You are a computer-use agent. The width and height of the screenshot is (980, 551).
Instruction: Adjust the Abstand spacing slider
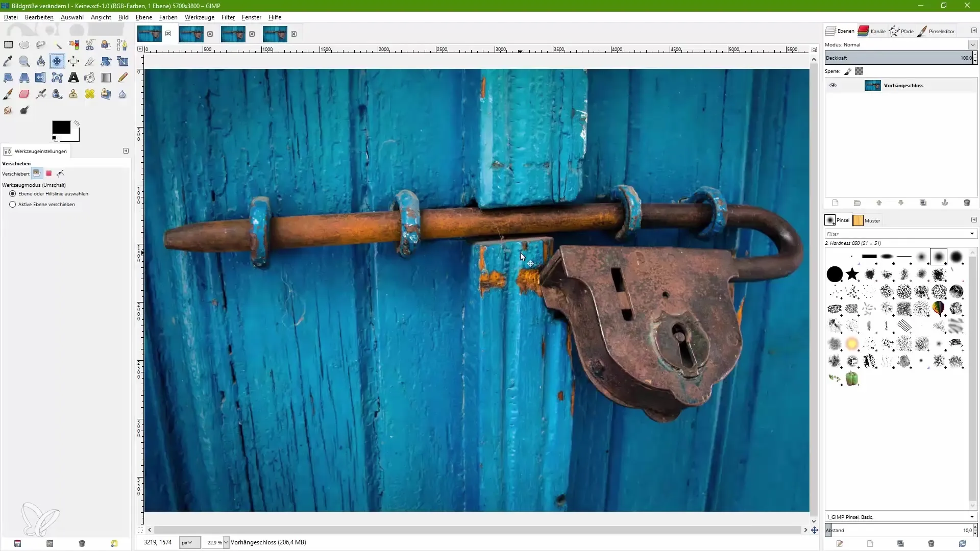[899, 531]
